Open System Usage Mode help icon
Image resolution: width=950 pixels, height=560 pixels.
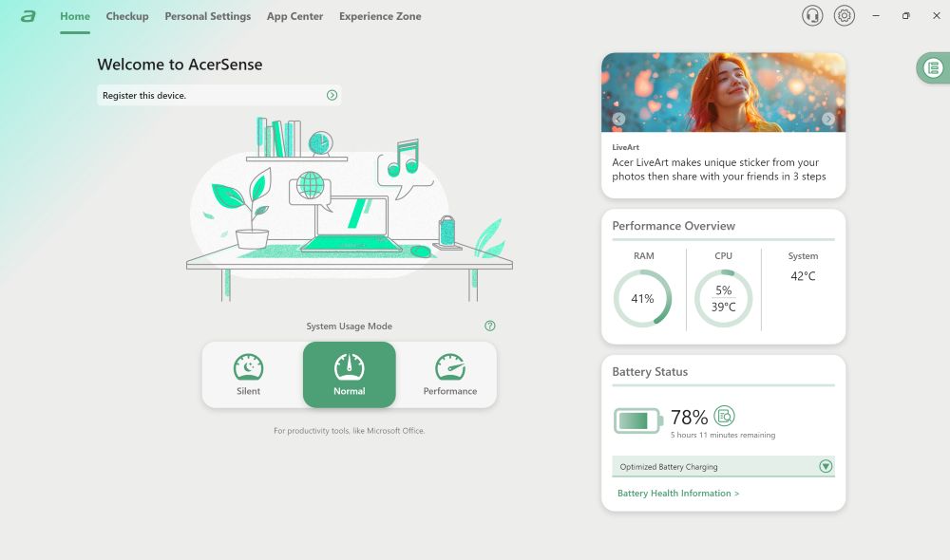click(490, 326)
